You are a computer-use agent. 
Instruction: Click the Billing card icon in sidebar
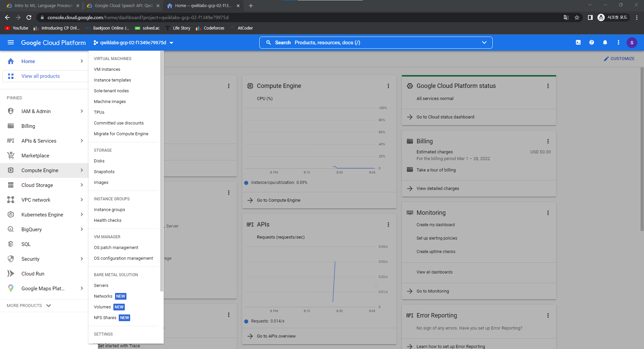[11, 126]
